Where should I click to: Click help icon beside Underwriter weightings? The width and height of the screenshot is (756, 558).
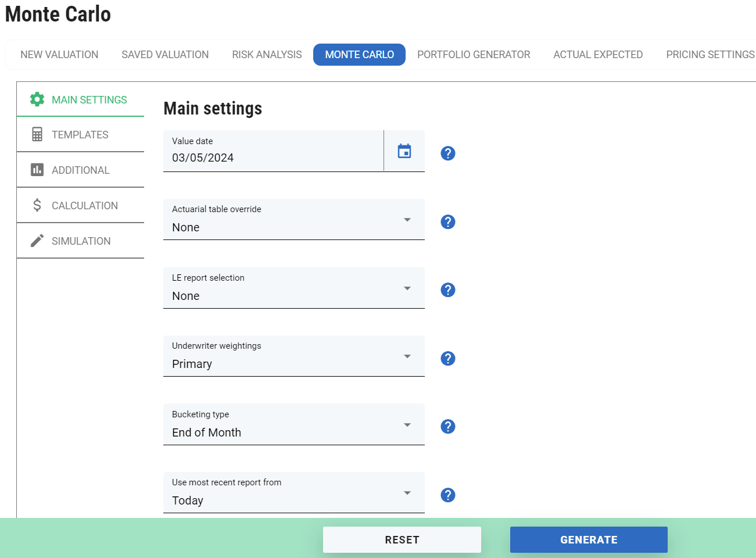447,359
